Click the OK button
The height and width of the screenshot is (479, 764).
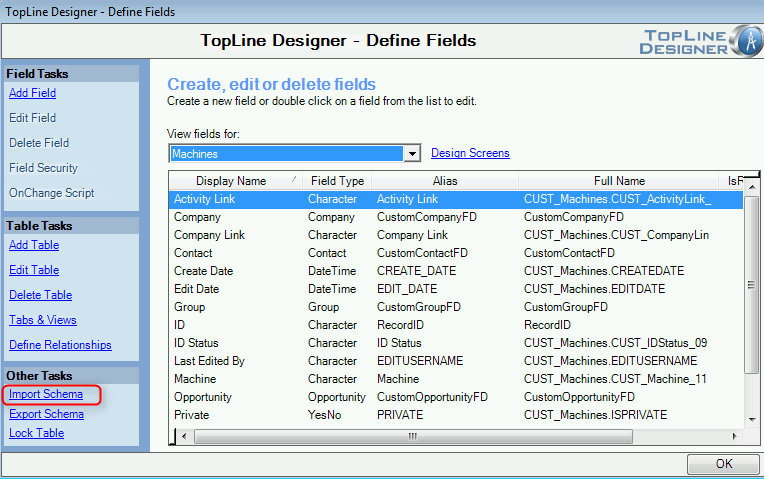[x=724, y=464]
